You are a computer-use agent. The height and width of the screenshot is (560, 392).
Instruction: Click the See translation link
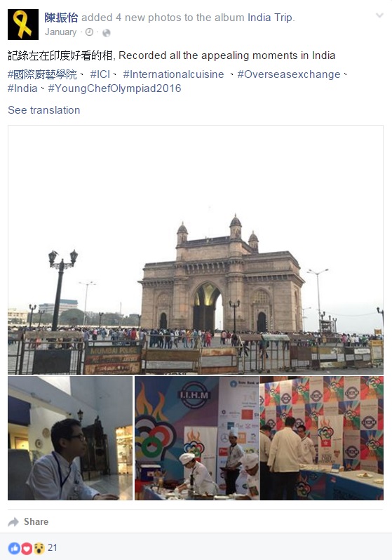pyautogui.click(x=44, y=110)
